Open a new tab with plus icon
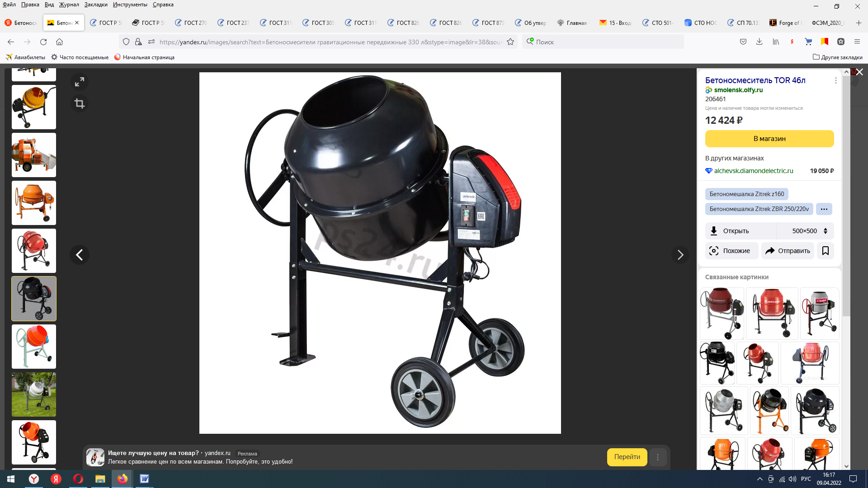Screen dimensions: 868x488 859,23
